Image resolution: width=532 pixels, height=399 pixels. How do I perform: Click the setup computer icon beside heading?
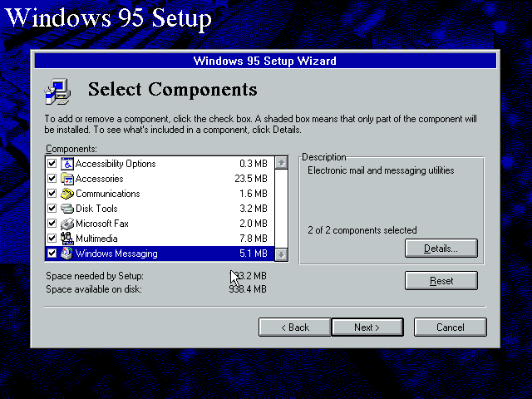pos(57,90)
